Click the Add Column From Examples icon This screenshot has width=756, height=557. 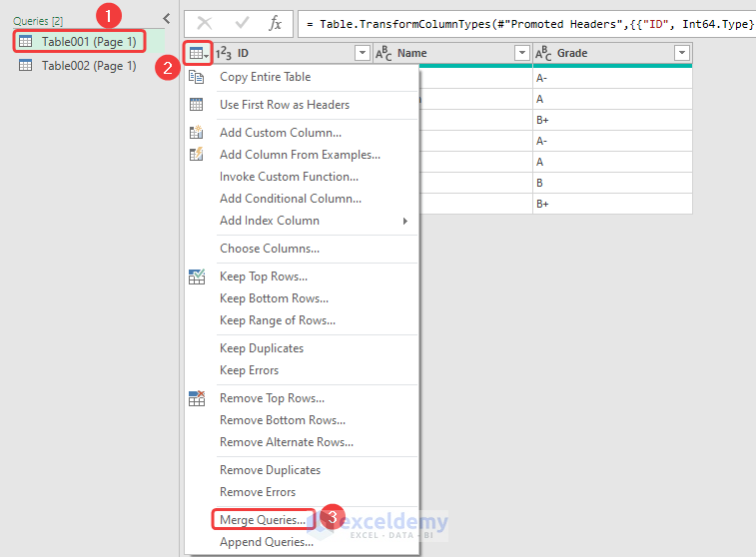[x=196, y=154]
